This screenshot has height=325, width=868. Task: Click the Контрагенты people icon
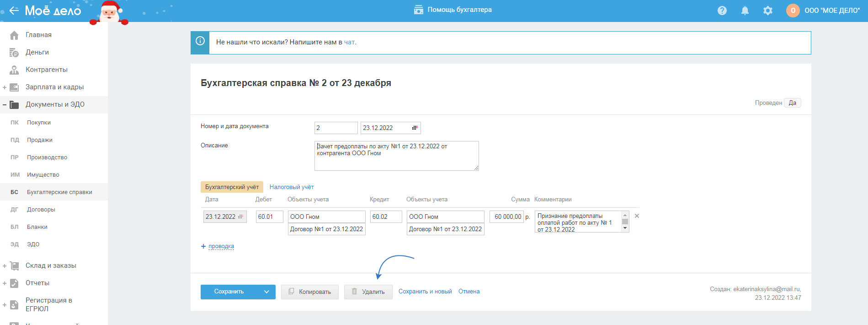tap(14, 70)
